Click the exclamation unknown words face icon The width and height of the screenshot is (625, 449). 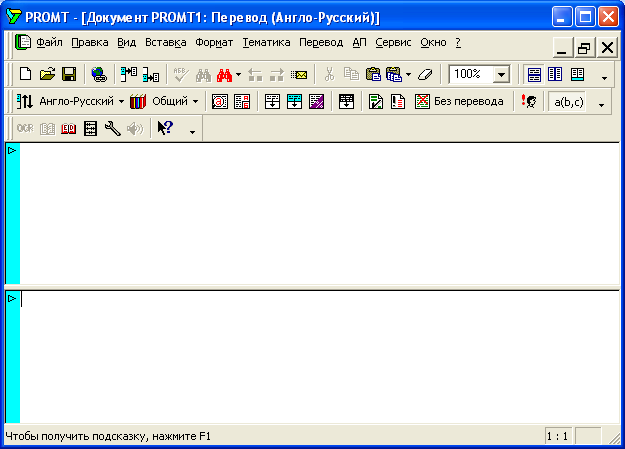pyautogui.click(x=529, y=101)
